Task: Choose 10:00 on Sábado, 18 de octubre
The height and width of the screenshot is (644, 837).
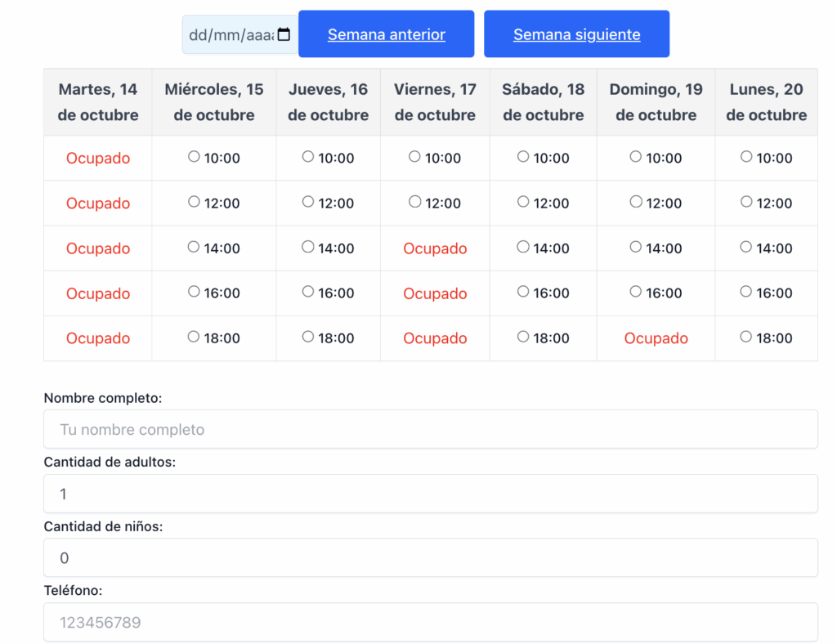Action: (x=523, y=157)
